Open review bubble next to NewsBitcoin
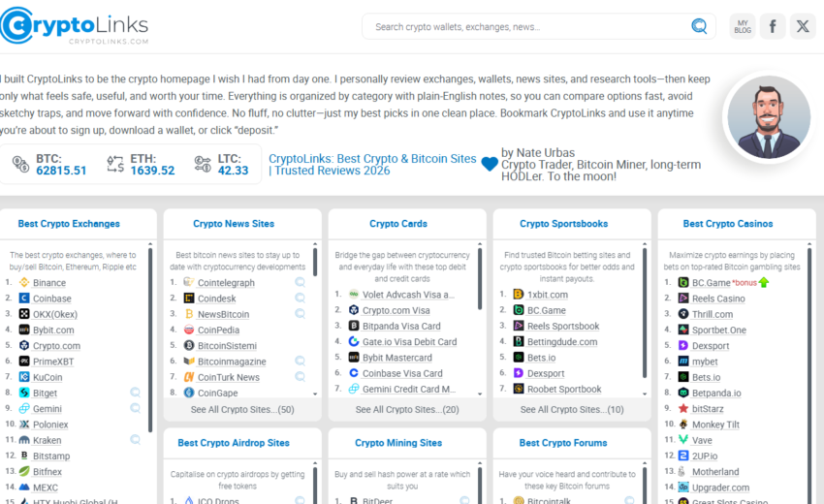Viewport: 824px width, 504px height. pyautogui.click(x=301, y=314)
